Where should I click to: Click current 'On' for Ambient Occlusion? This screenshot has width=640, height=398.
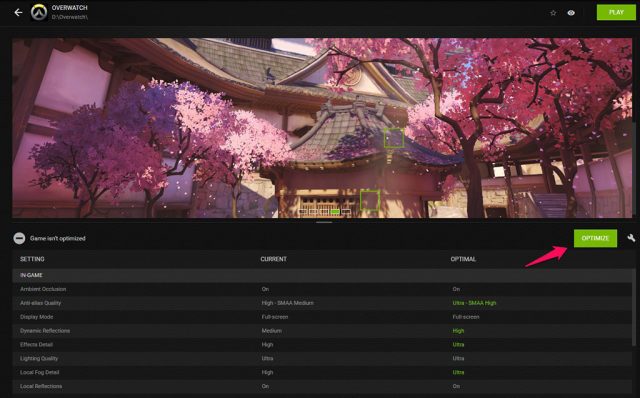tap(265, 289)
